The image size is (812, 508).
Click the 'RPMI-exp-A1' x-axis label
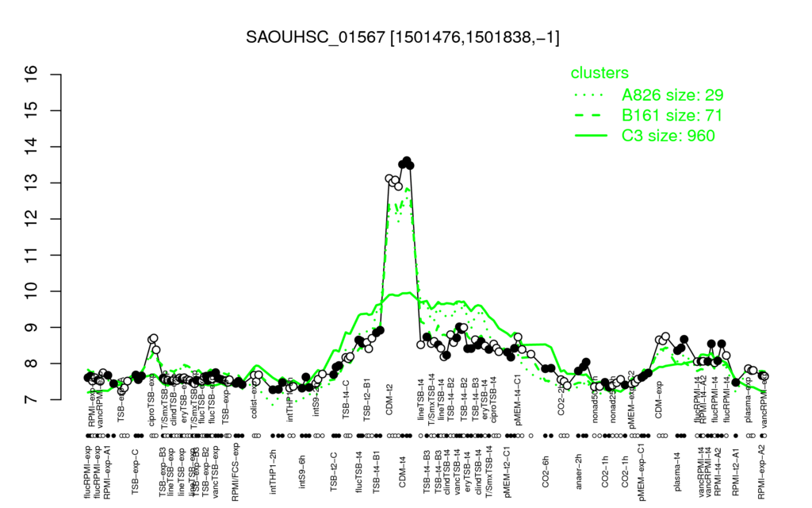(x=107, y=471)
